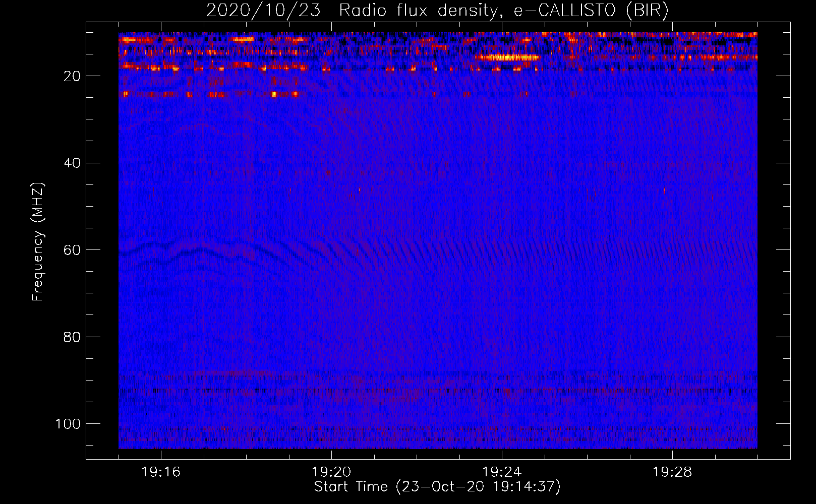Click the 60 MHz frequency tick label
Screen dimensions: 816x504
(x=72, y=250)
